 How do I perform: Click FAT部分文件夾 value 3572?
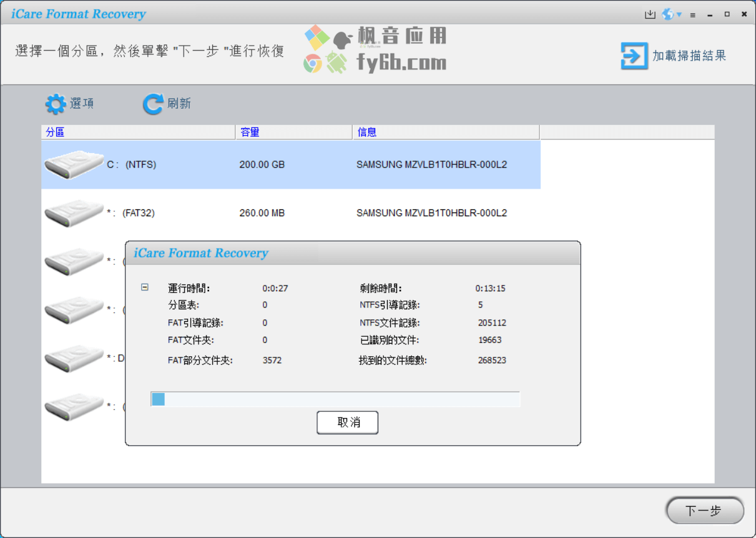pyautogui.click(x=272, y=361)
